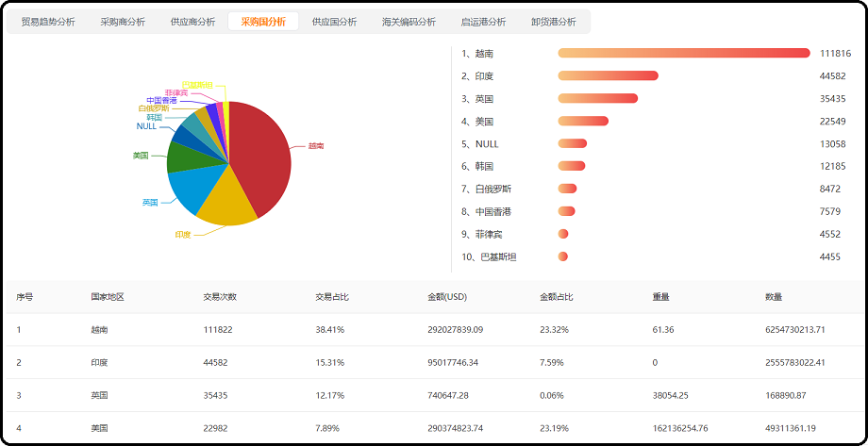The image size is (868, 446).
Task: Click the quantity cell 49311361.19
Action: pos(791,428)
